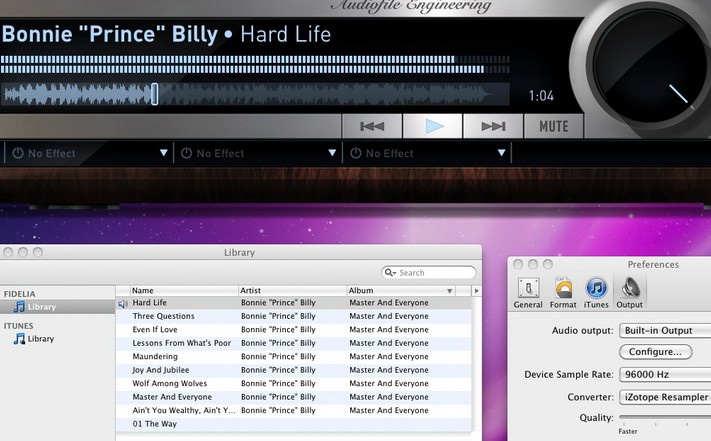The width and height of the screenshot is (711, 441).
Task: Click the speaker icon beside Hard Life
Action: coord(123,304)
